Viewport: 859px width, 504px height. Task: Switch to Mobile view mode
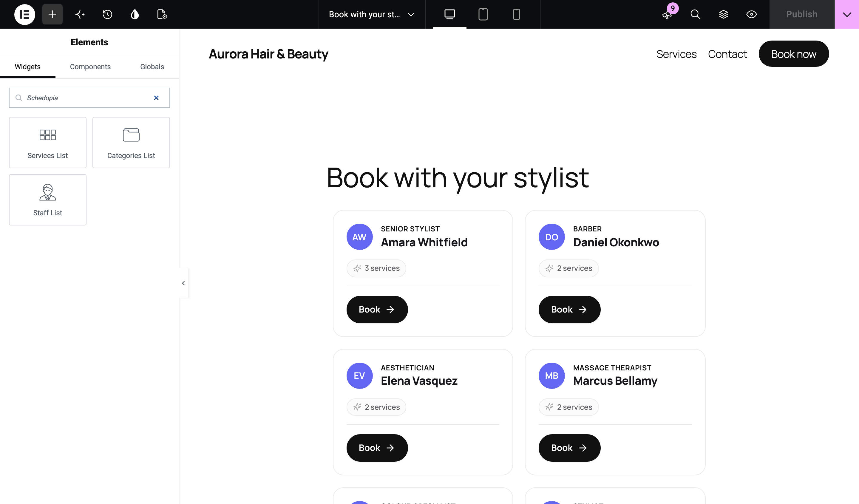tap(516, 14)
